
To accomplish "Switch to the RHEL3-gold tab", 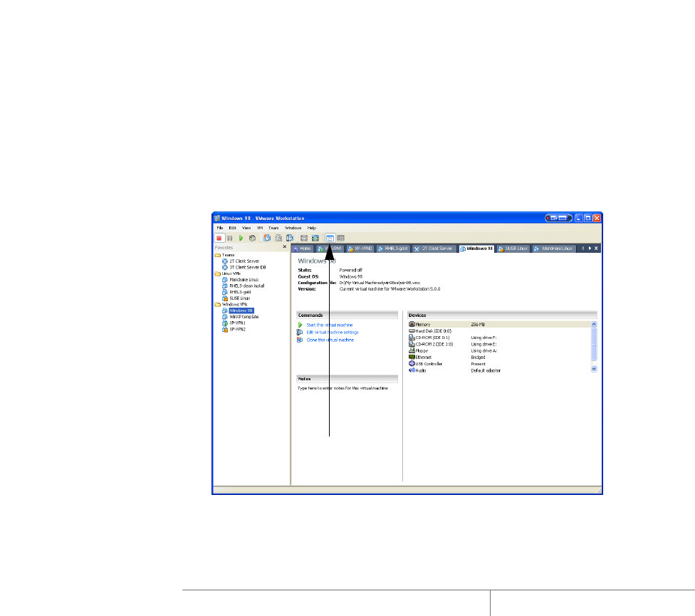I will pyautogui.click(x=392, y=249).
